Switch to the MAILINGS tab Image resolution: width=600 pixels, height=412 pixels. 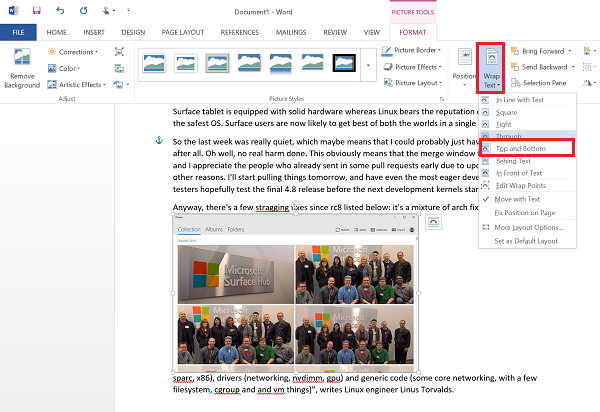291,33
